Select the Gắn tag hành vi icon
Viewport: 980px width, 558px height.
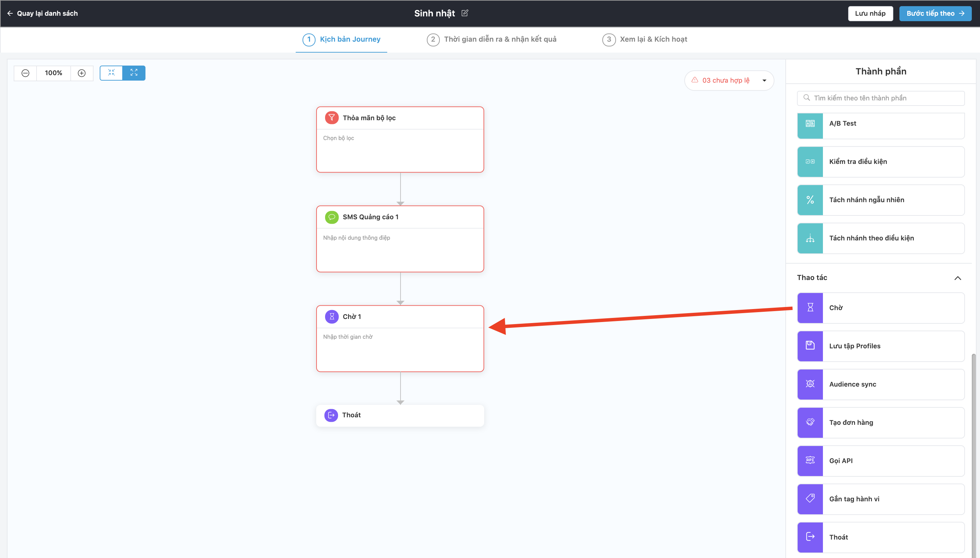pyautogui.click(x=810, y=499)
